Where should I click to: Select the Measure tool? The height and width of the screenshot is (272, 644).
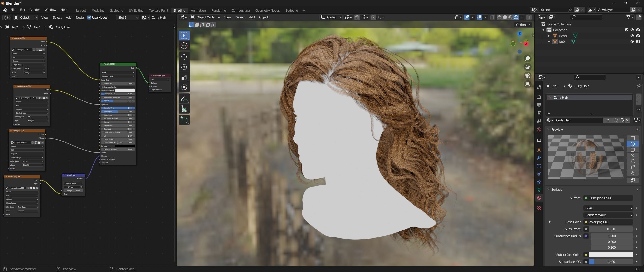[184, 109]
